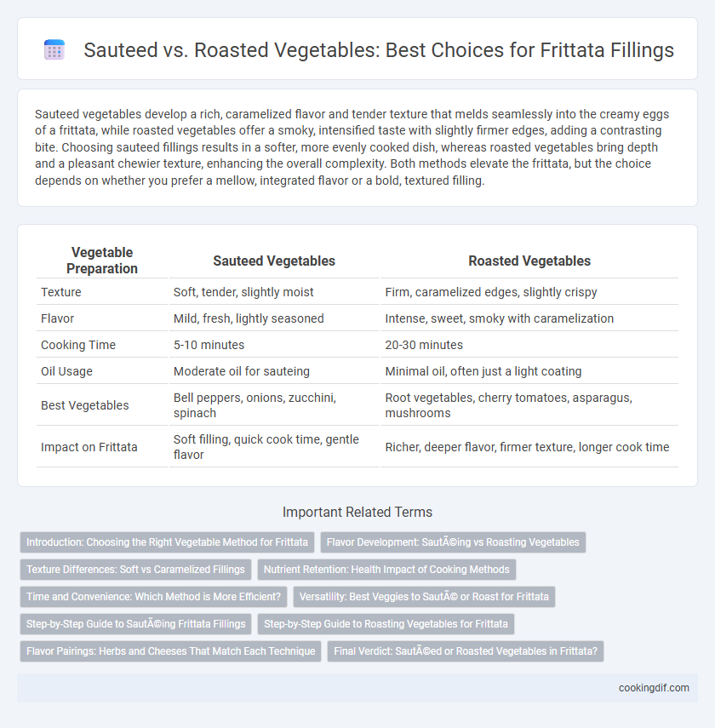Open Step-by-Step Guide to Roasting Vegetables tag
Viewport: 715px width, 728px height.
click(386, 624)
